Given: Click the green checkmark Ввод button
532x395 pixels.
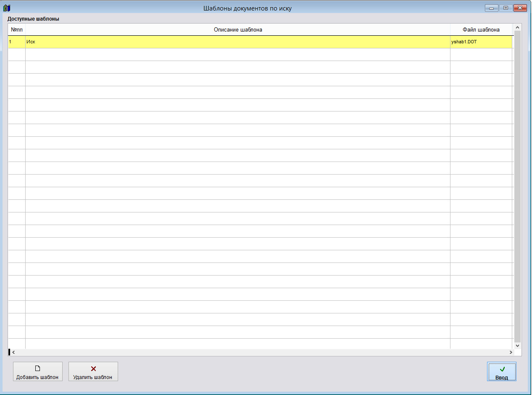Looking at the screenshot, I should pyautogui.click(x=502, y=372).
